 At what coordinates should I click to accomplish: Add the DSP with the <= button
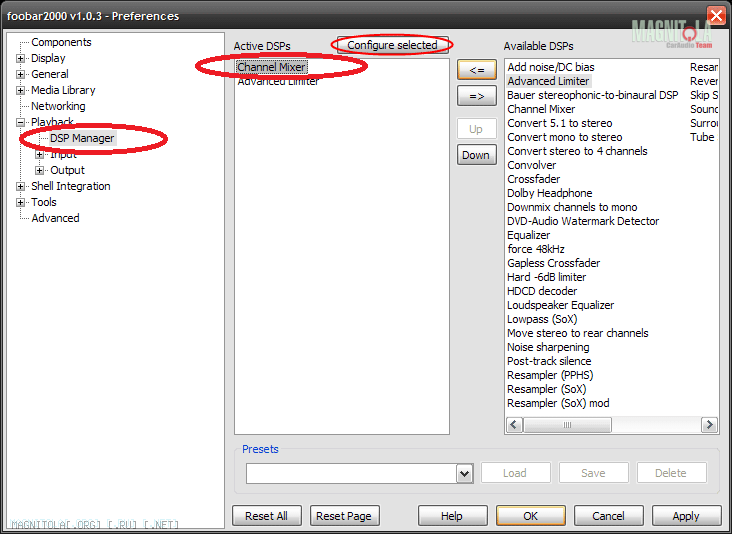pyautogui.click(x=477, y=70)
